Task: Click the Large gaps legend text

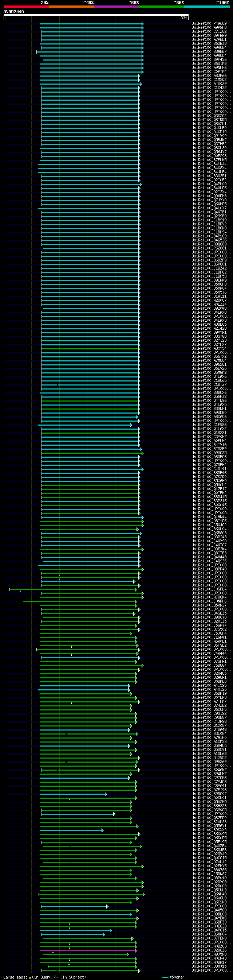Action: pos(45,977)
